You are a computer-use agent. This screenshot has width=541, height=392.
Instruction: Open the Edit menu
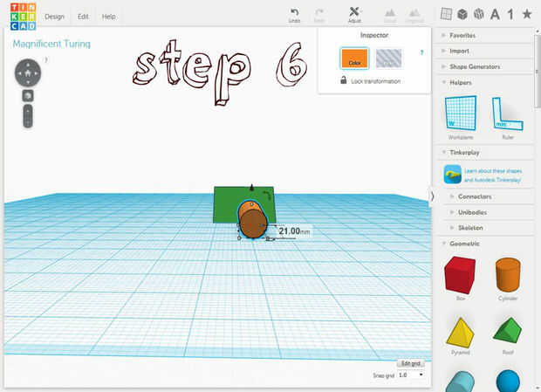(83, 17)
